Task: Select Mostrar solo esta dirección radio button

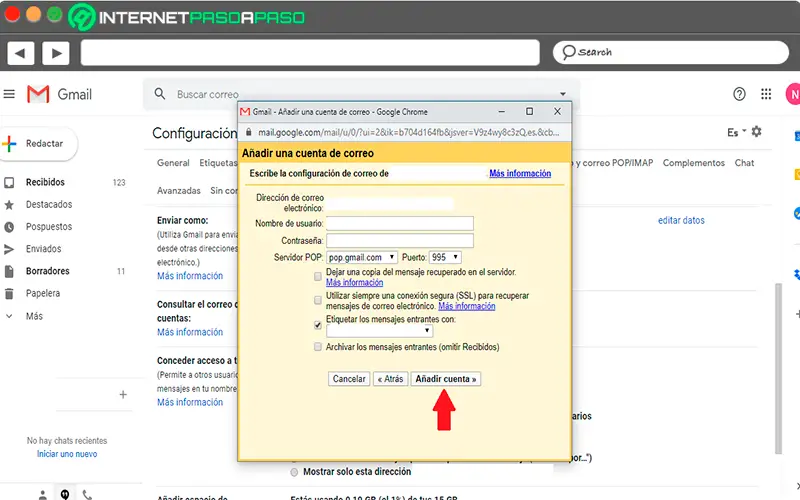Action: pyautogui.click(x=294, y=472)
